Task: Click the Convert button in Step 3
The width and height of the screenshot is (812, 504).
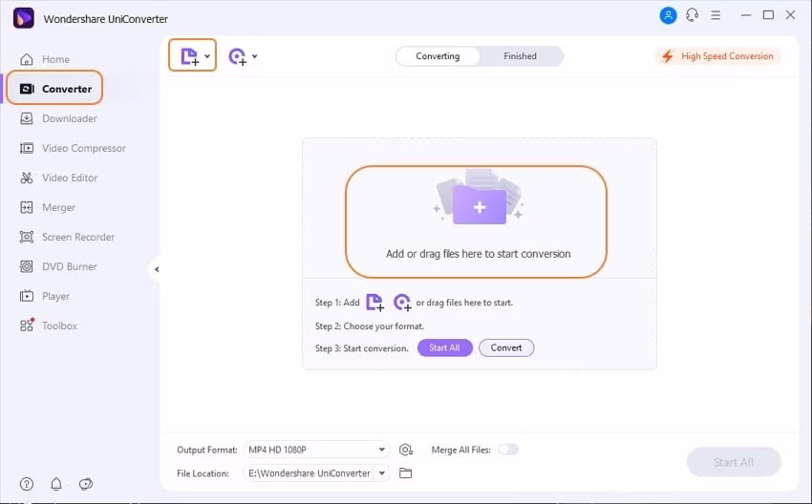Action: pos(506,347)
